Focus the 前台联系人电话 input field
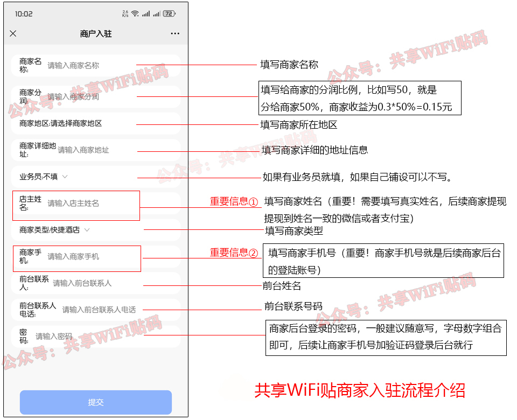This screenshot has width=517, height=420. click(96, 310)
